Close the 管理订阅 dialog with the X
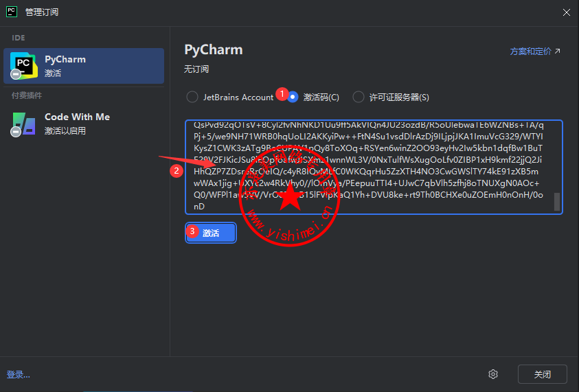 point(567,12)
